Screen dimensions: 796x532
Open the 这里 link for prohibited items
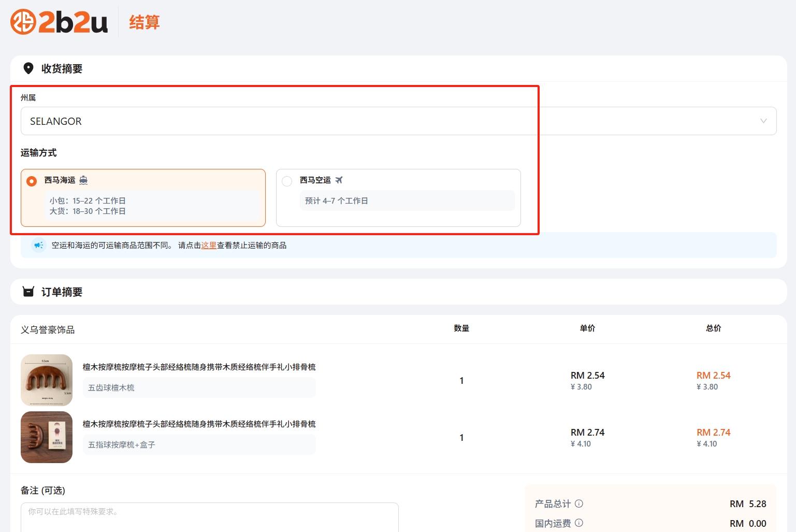click(209, 245)
